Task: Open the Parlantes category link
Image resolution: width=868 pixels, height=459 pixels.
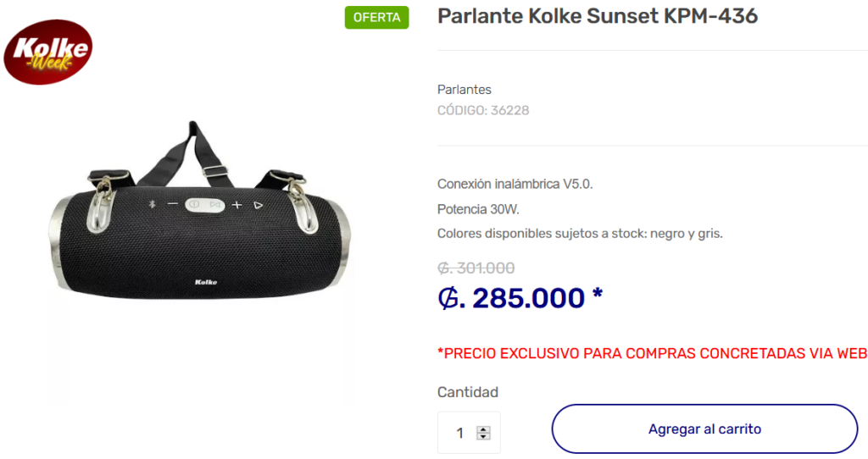Action: pyautogui.click(x=464, y=90)
